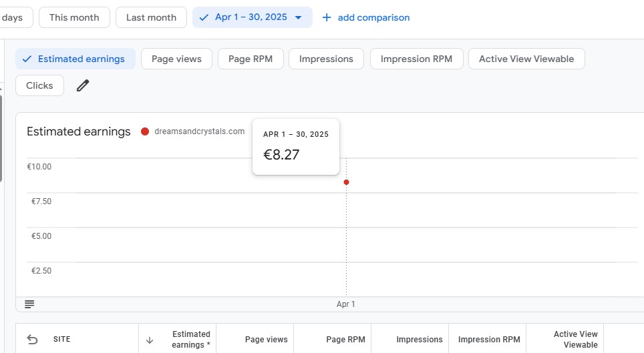Click the checkmark on Estimated earnings chip
The image size is (644, 353).
27,59
